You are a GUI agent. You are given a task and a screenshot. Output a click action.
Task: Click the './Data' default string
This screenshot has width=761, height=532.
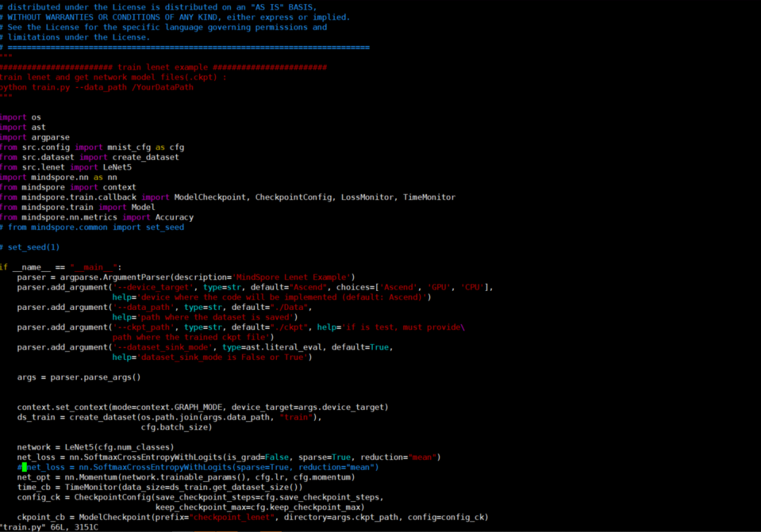(x=290, y=307)
